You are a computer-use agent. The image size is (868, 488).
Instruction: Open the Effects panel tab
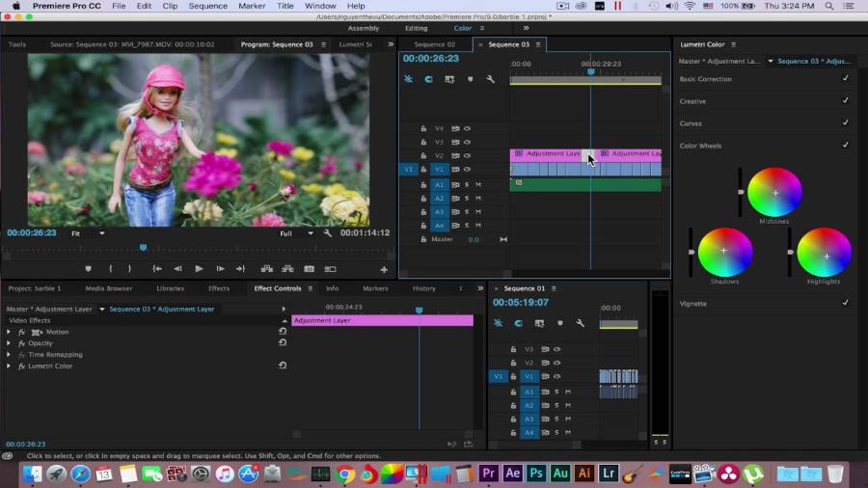tap(219, 288)
